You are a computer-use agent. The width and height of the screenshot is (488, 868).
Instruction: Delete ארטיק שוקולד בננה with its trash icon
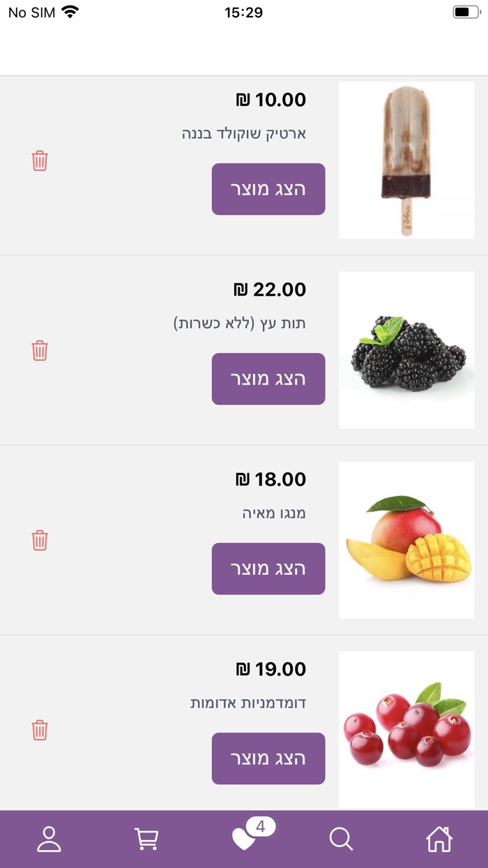[x=40, y=160]
